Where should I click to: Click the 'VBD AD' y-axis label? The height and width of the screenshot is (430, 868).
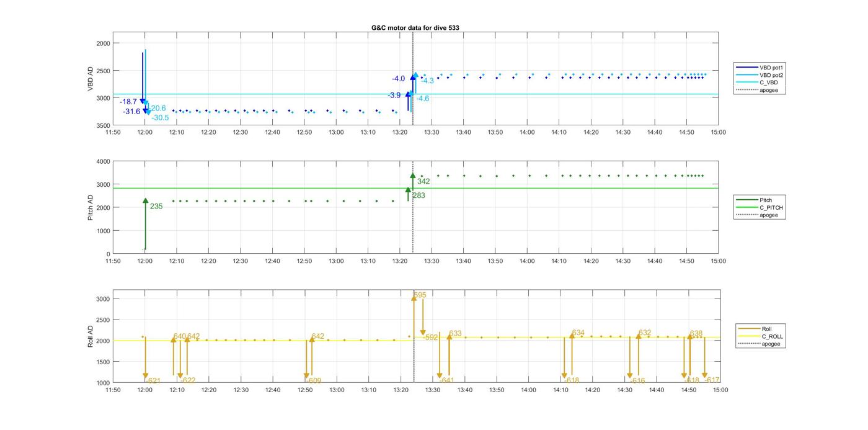91,78
